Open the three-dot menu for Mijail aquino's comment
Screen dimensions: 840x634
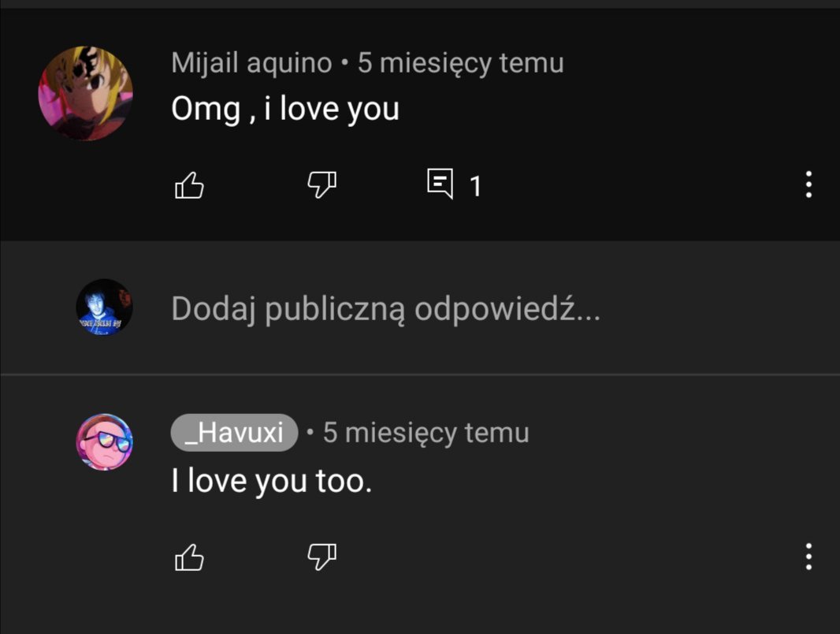(x=808, y=185)
